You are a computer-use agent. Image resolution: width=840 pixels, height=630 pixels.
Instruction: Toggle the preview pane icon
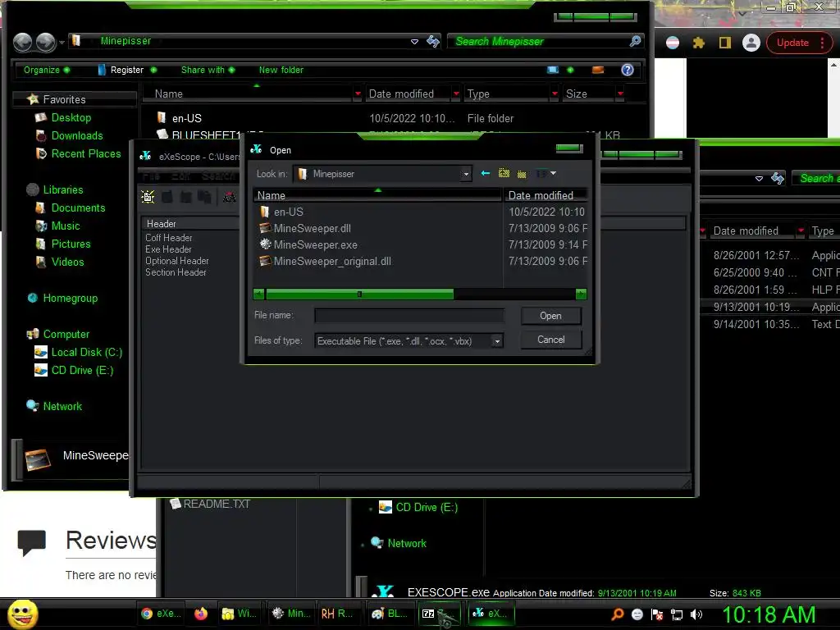point(598,71)
